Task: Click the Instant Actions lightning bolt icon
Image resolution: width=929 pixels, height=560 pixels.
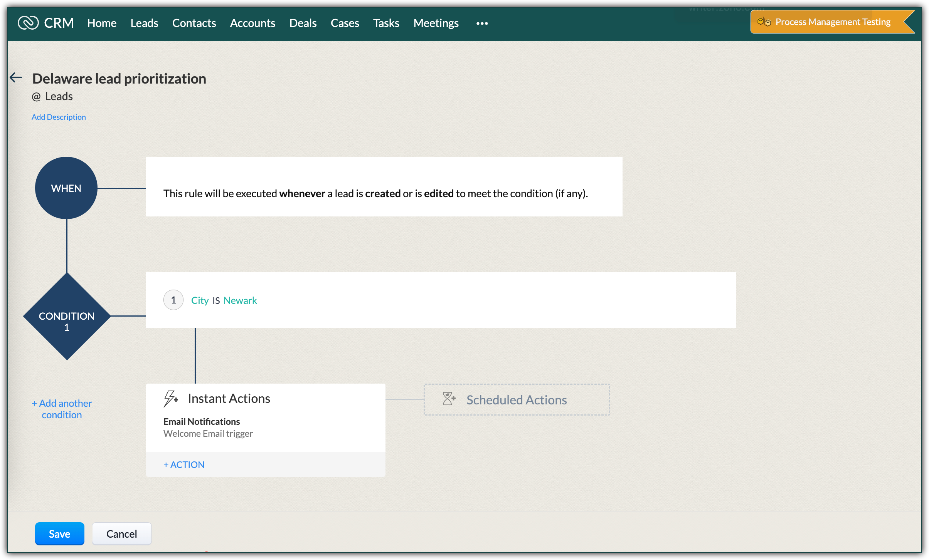Action: [170, 399]
